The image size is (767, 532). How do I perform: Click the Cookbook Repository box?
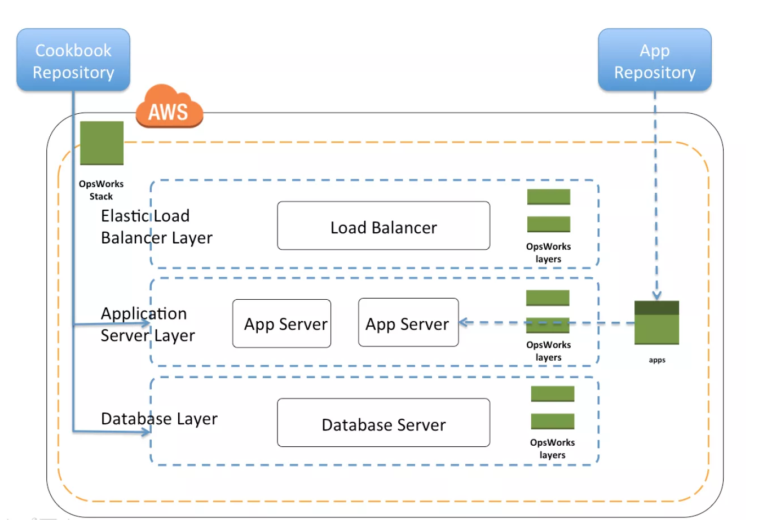[x=73, y=60]
